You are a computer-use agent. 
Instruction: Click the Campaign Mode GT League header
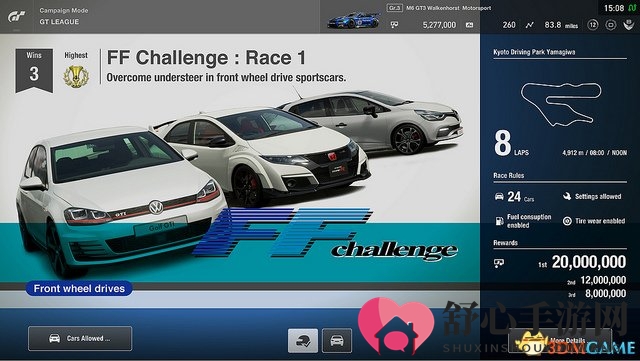pyautogui.click(x=64, y=16)
